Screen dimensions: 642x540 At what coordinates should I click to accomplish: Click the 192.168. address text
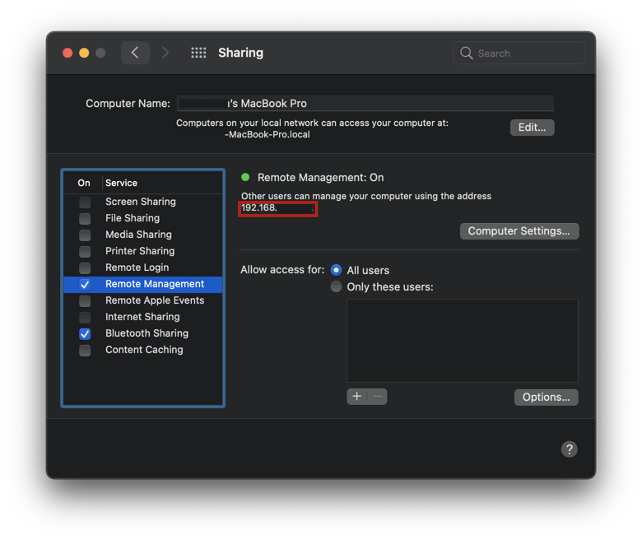(259, 208)
